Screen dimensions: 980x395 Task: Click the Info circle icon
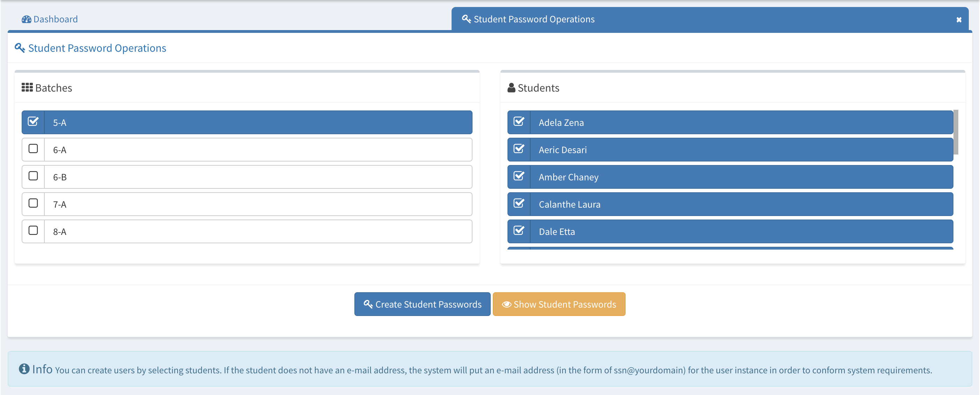pyautogui.click(x=24, y=368)
